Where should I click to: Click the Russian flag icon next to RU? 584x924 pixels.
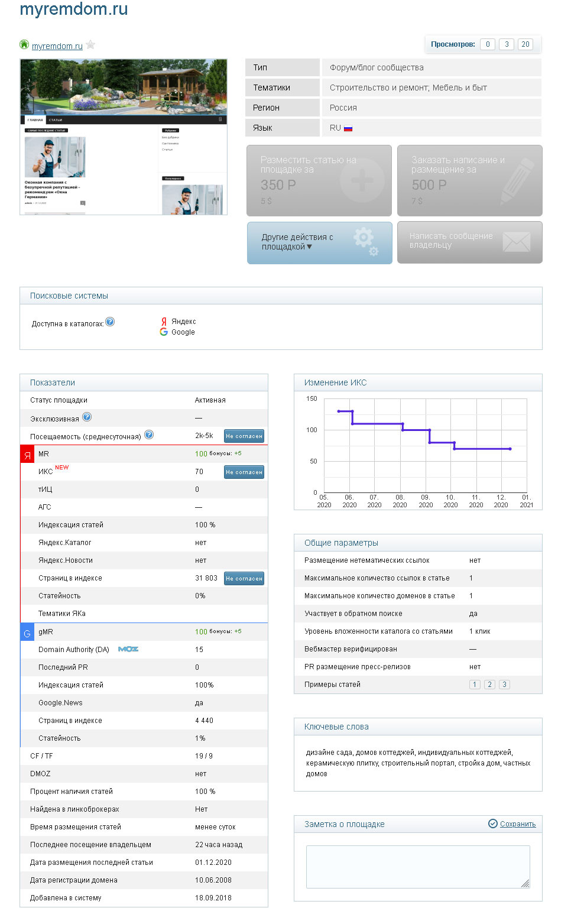click(x=348, y=128)
